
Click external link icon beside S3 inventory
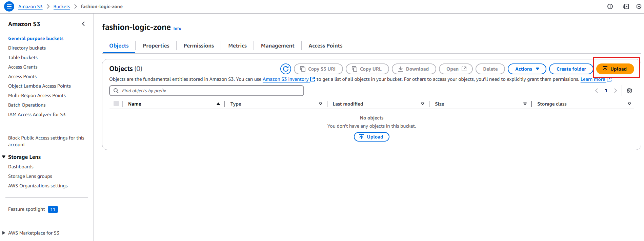point(313,79)
